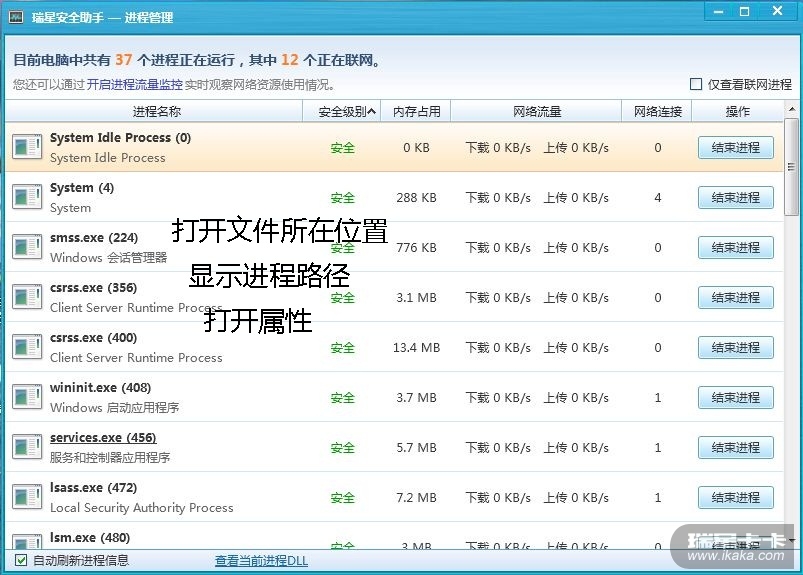Click the csrss.exe (400) process icon
Image resolution: width=803 pixels, height=575 pixels.
point(27,347)
